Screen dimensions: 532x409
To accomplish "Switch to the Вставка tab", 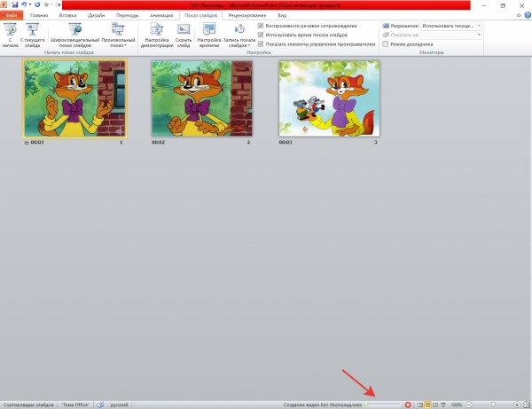I will click(x=67, y=15).
